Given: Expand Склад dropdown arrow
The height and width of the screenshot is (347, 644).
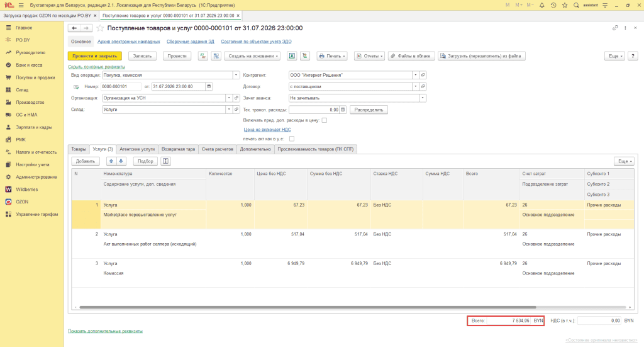Looking at the screenshot, I should 229,110.
